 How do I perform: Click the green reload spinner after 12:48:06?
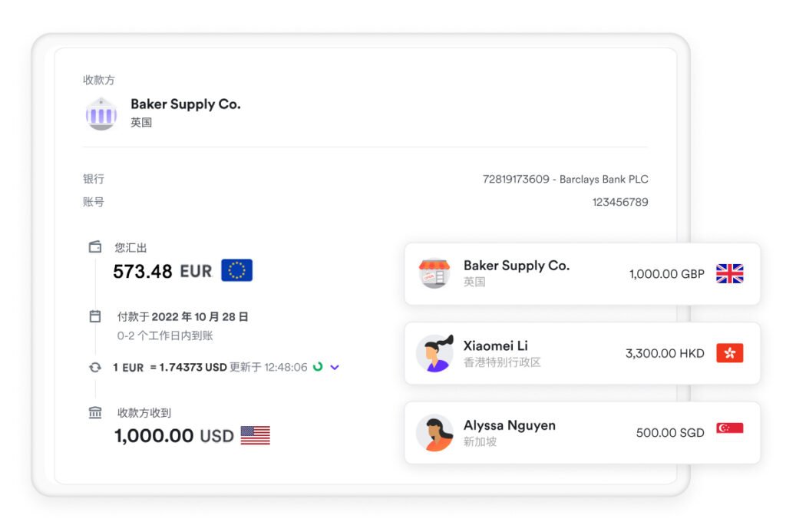click(317, 366)
